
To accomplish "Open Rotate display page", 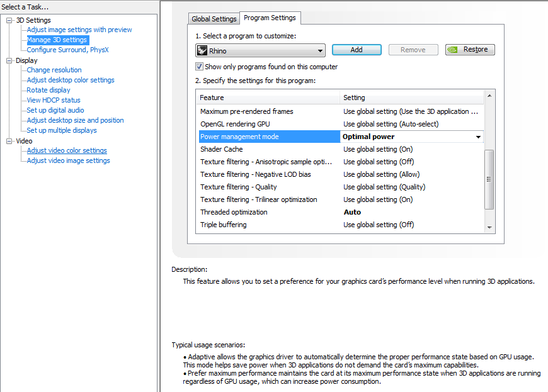I will tap(49, 90).
